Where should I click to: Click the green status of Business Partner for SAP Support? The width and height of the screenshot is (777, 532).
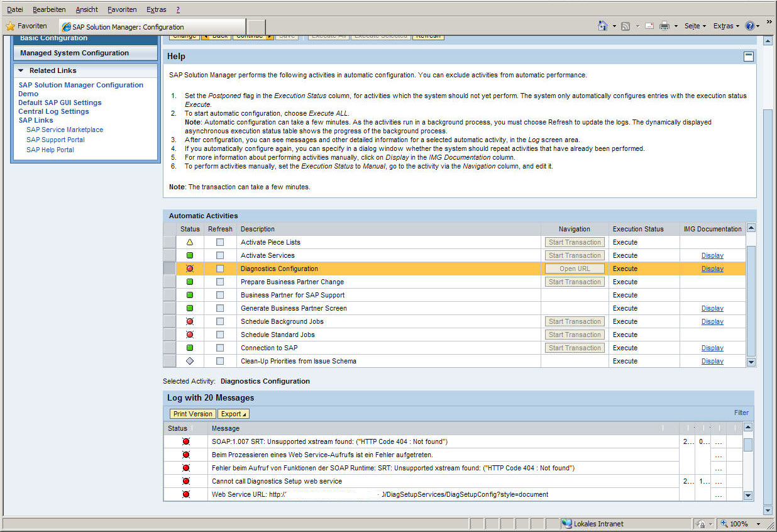pyautogui.click(x=190, y=295)
